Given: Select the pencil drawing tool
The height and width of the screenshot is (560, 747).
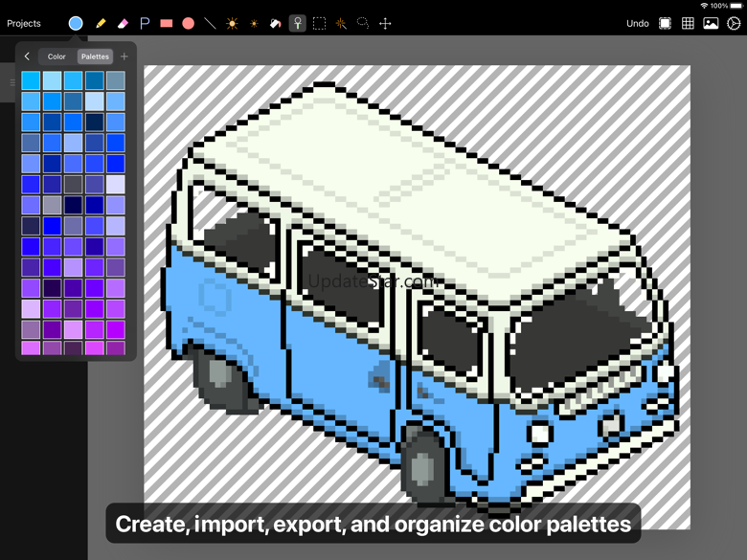Looking at the screenshot, I should [101, 23].
